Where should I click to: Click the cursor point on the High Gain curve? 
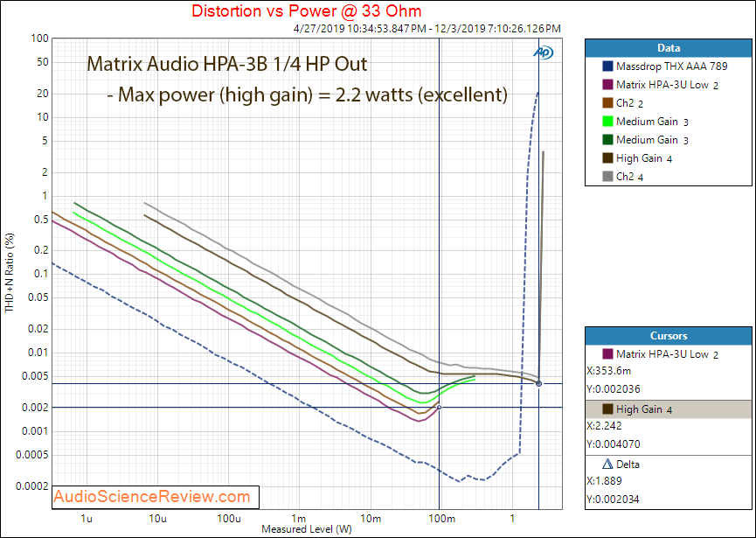[538, 384]
